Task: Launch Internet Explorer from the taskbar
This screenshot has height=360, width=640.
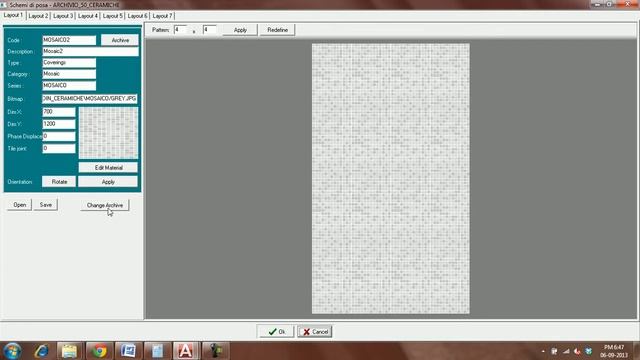Action: click(42, 351)
